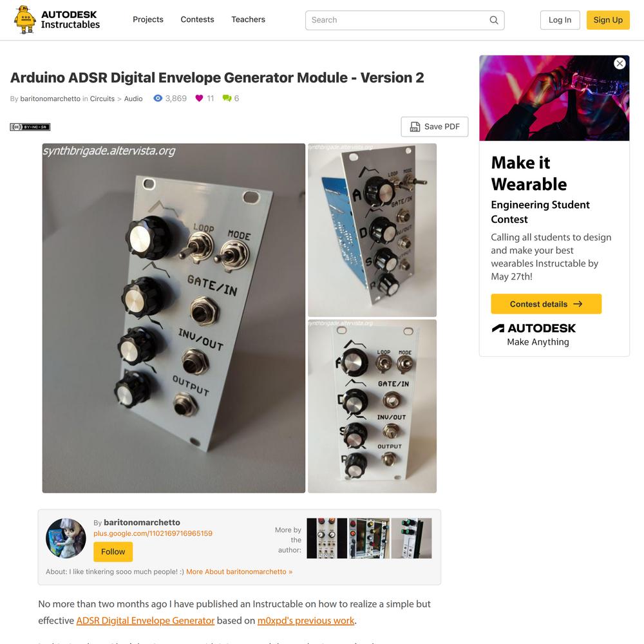644x644 pixels.
Task: Open the large ADSR module main photo
Action: (174, 318)
